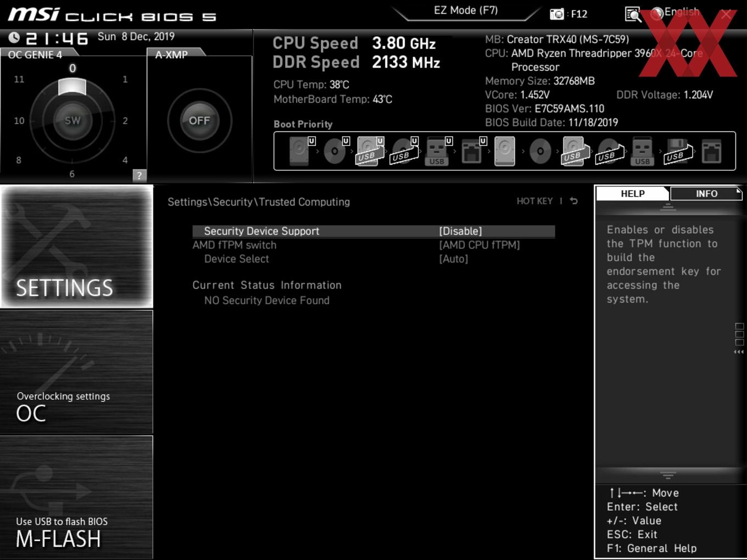Select OC Genie dial position 0

pos(73,68)
